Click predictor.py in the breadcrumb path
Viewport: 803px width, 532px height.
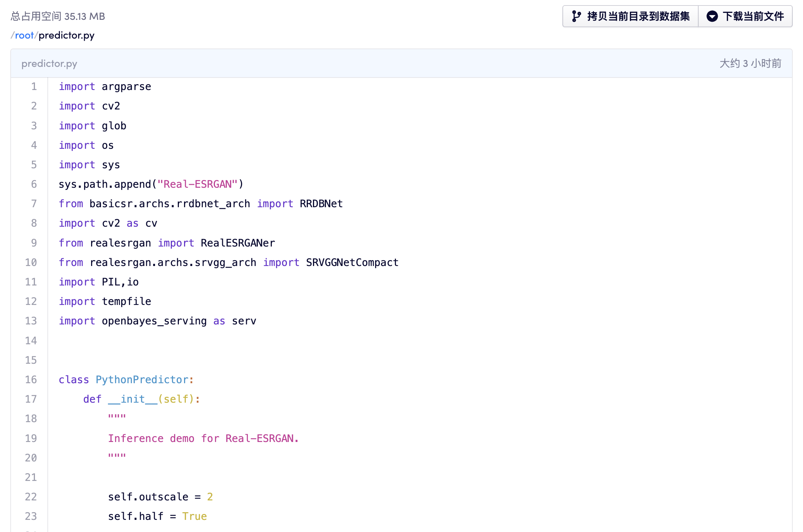(66, 35)
